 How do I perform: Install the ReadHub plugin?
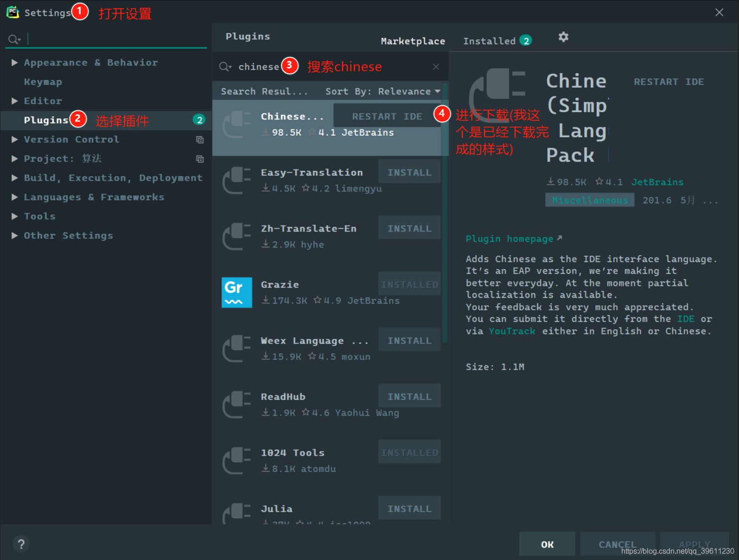409,396
